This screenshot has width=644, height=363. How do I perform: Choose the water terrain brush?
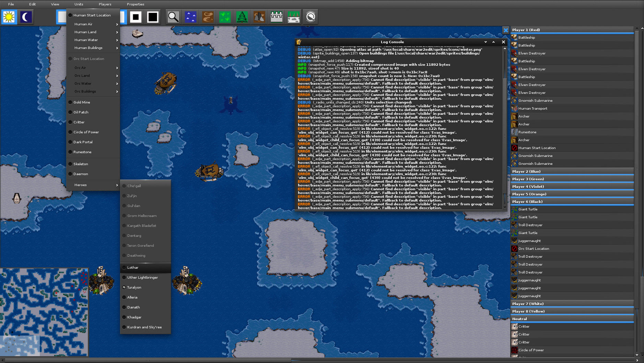click(x=190, y=17)
